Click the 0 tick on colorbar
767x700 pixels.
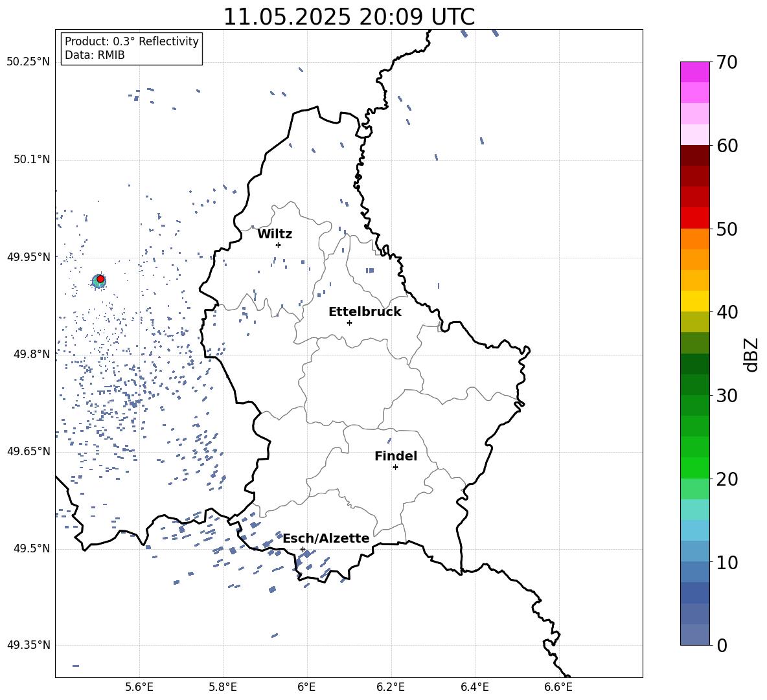coord(722,645)
